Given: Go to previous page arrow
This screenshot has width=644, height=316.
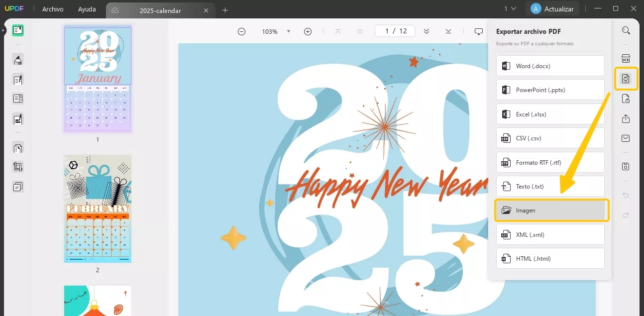Looking at the screenshot, I should tap(360, 31).
